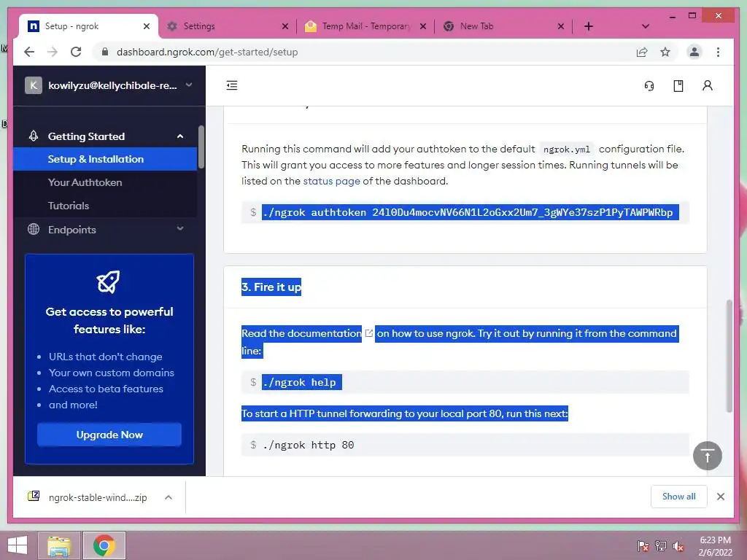This screenshot has width=747, height=560.
Task: Close the Temp Mail tab
Action: (x=423, y=26)
